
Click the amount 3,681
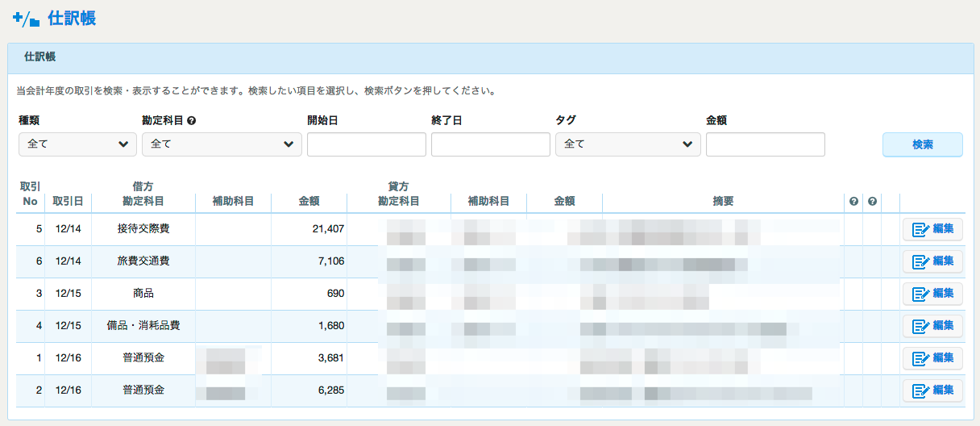pyautogui.click(x=330, y=358)
